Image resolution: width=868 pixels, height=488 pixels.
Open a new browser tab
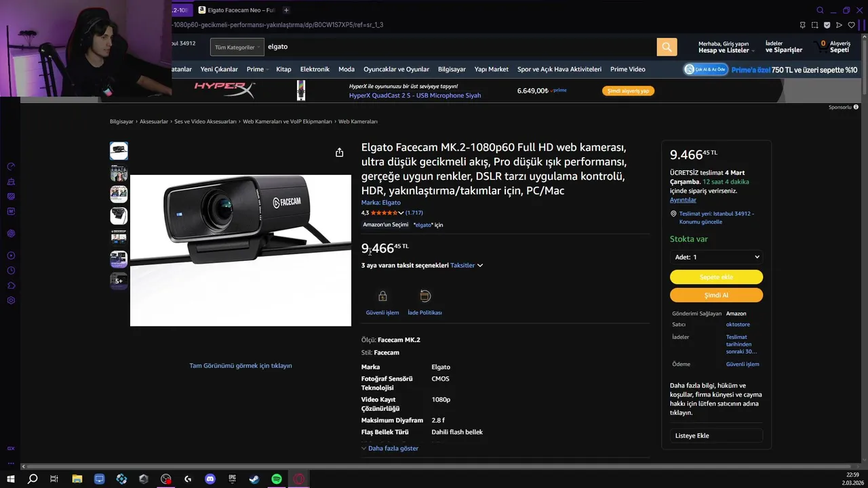coord(286,10)
